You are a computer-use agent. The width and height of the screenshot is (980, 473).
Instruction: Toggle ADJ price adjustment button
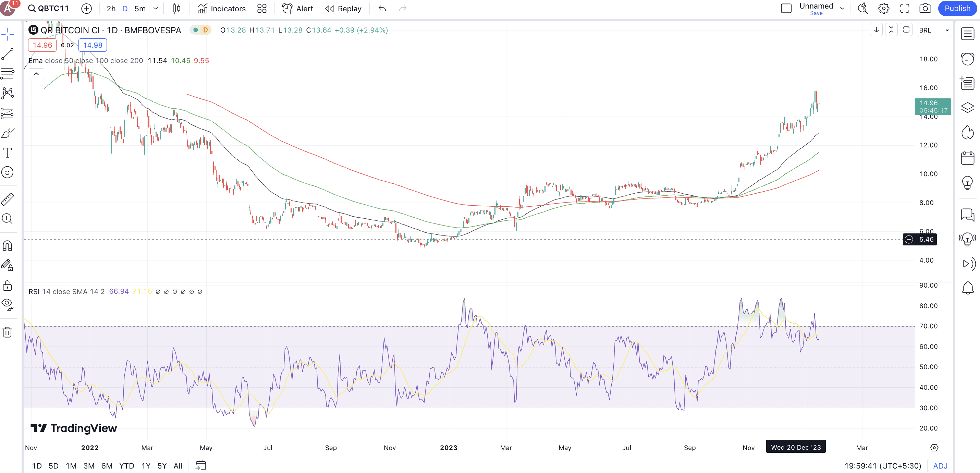pyautogui.click(x=940, y=466)
